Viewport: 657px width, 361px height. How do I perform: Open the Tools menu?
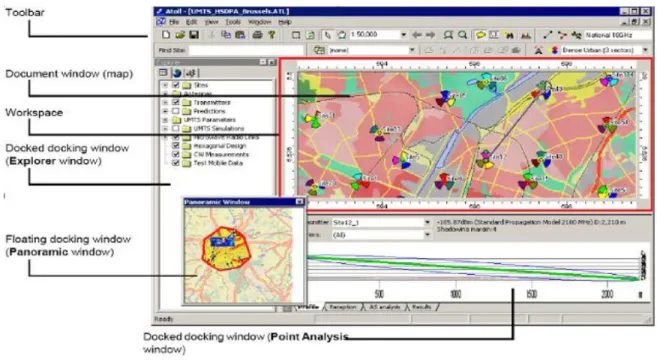click(233, 22)
